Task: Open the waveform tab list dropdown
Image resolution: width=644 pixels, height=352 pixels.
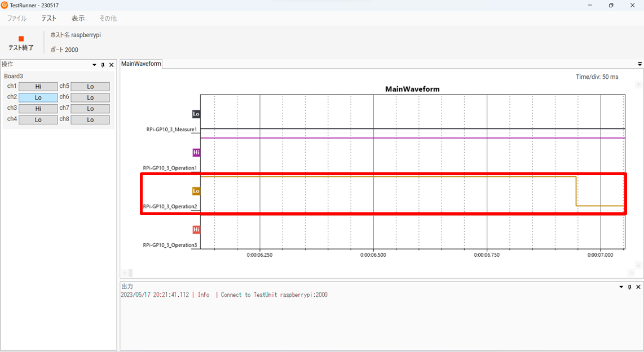Action: click(639, 64)
